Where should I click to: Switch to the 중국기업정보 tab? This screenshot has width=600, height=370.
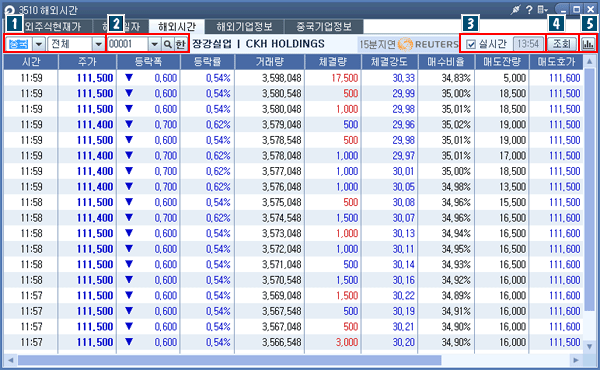click(324, 26)
